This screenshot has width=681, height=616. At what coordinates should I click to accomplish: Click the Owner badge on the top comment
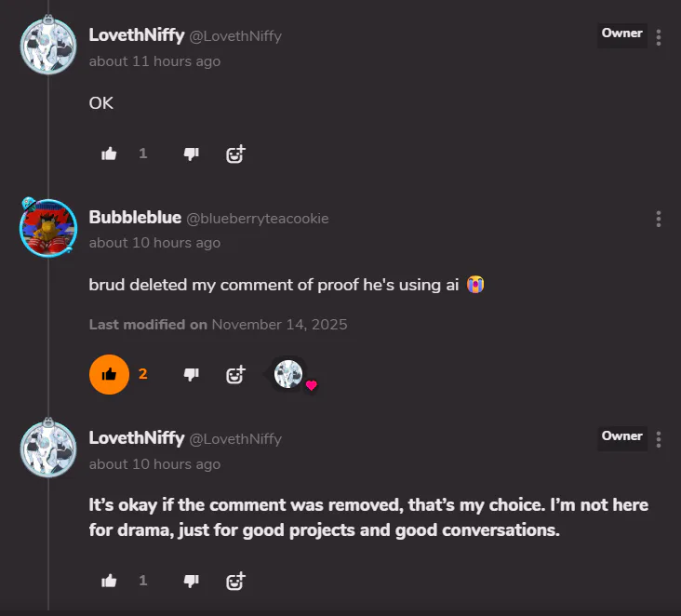click(x=621, y=34)
